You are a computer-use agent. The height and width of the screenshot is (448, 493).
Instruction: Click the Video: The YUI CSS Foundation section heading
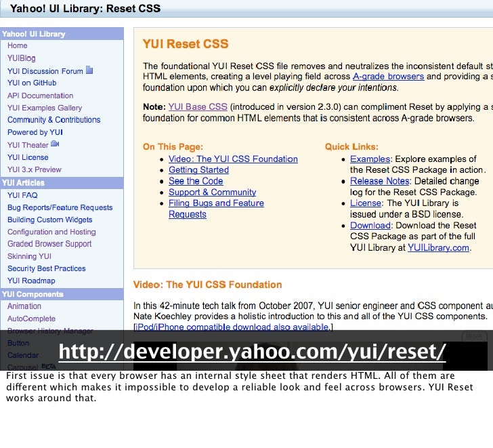click(207, 285)
